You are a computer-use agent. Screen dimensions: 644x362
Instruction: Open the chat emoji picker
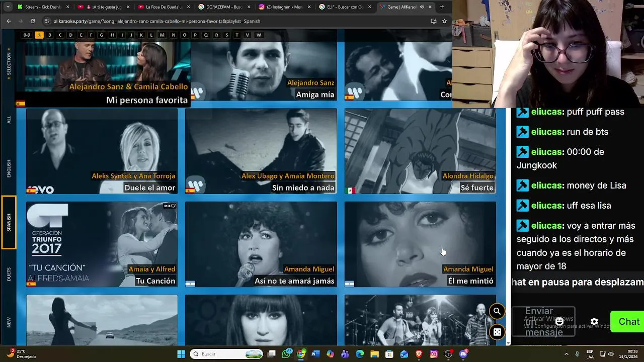coord(559,322)
